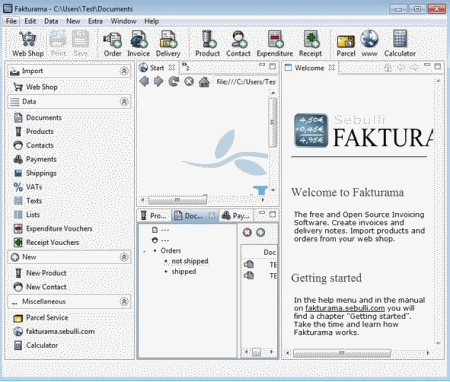Viewport: 450px width, 382px height.
Task: Open Calculator under Miscellaneous
Action: coord(36,345)
